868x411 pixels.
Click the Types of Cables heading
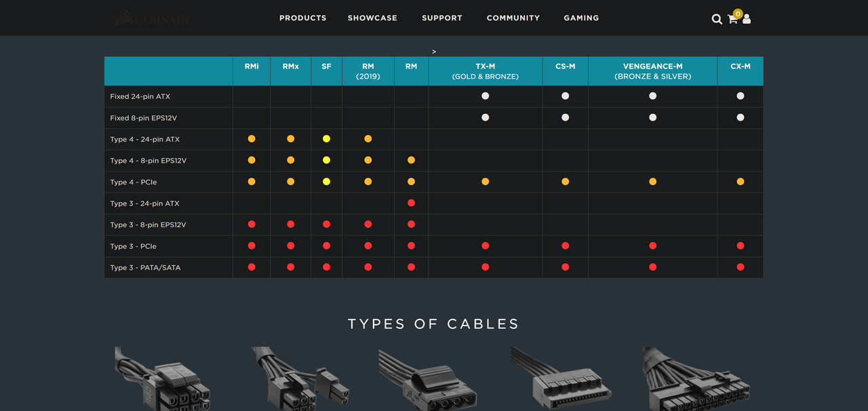point(433,324)
